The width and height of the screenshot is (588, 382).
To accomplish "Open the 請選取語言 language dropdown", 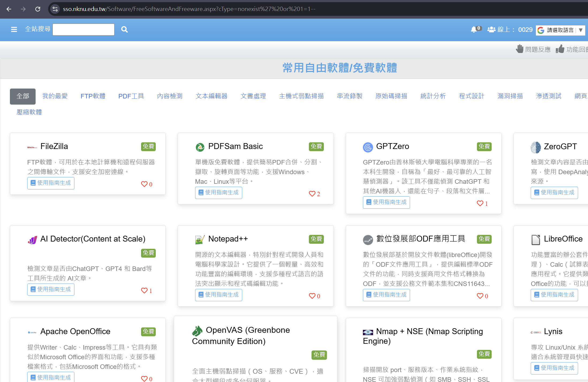I will click(x=560, y=30).
